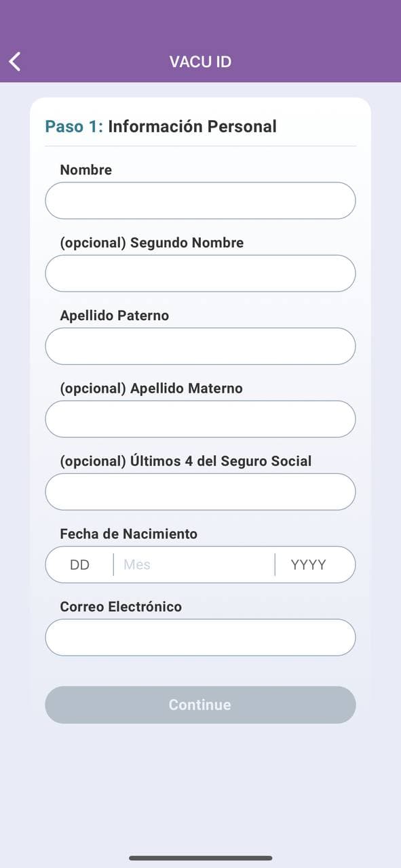The image size is (401, 868).
Task: Click the Apellido Paterno label text
Action: click(x=115, y=315)
